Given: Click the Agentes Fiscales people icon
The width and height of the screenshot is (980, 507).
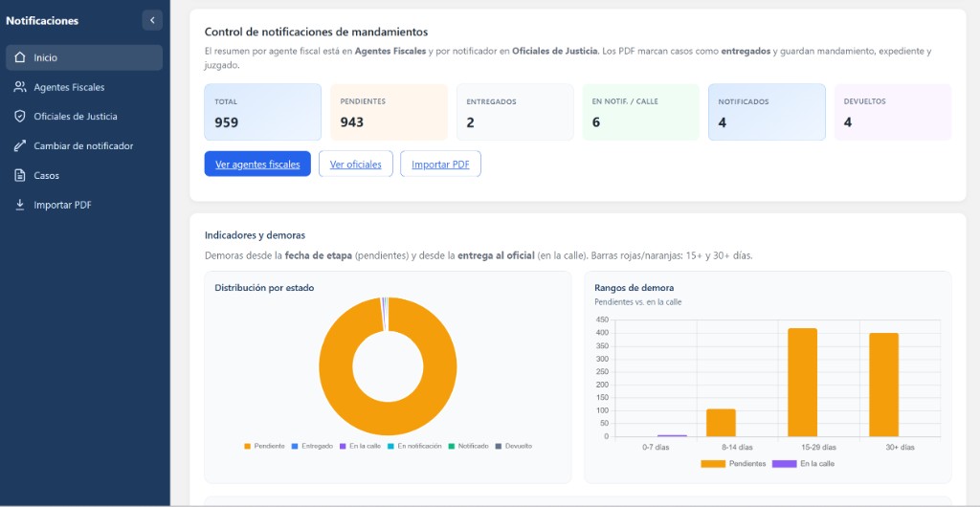Looking at the screenshot, I should [x=20, y=87].
